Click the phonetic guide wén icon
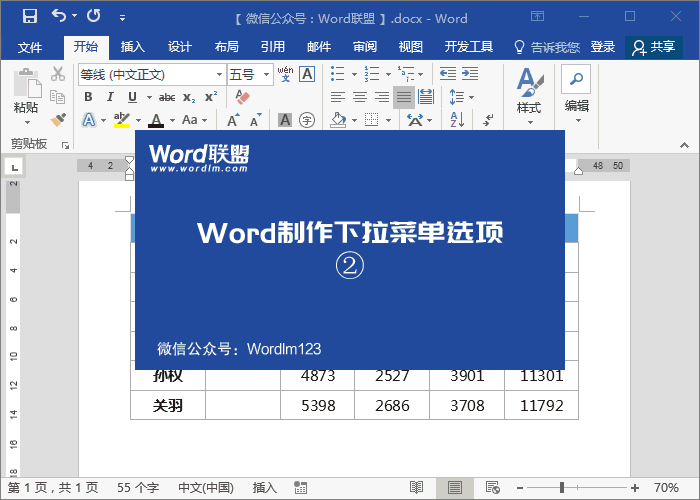Viewport: 700px width, 500px height. (x=285, y=74)
